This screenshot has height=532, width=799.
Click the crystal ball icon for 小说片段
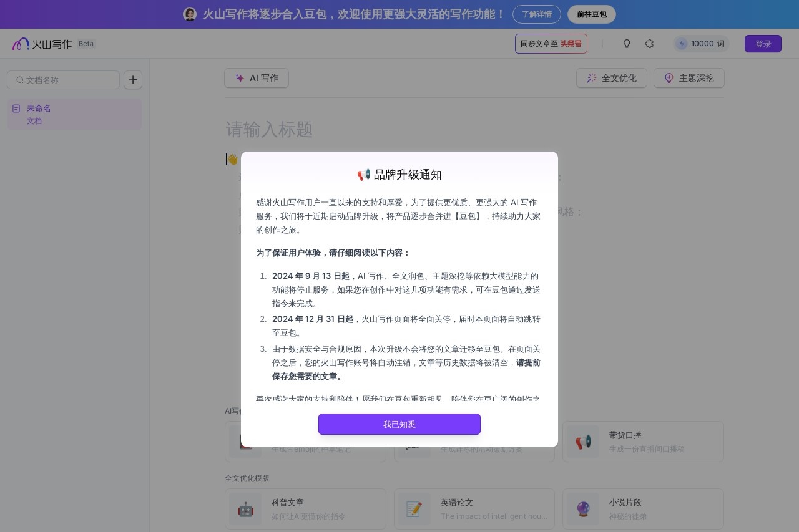pyautogui.click(x=583, y=509)
